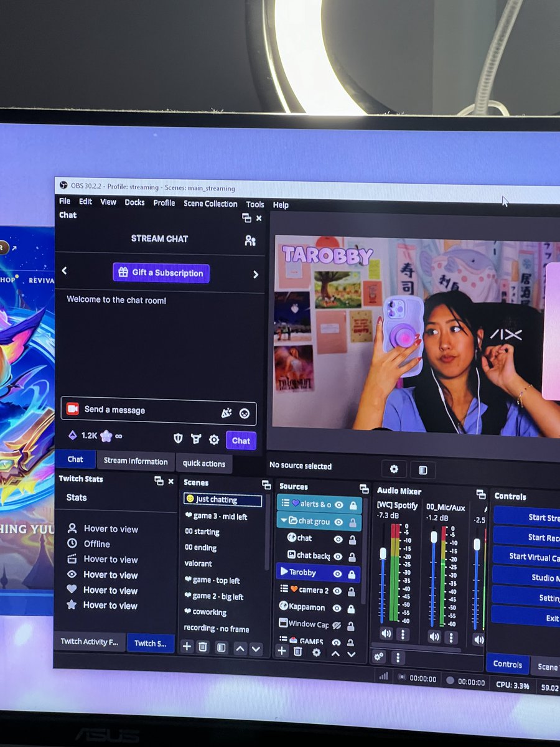Click the Send a message field
The height and width of the screenshot is (747, 560).
[x=159, y=410]
